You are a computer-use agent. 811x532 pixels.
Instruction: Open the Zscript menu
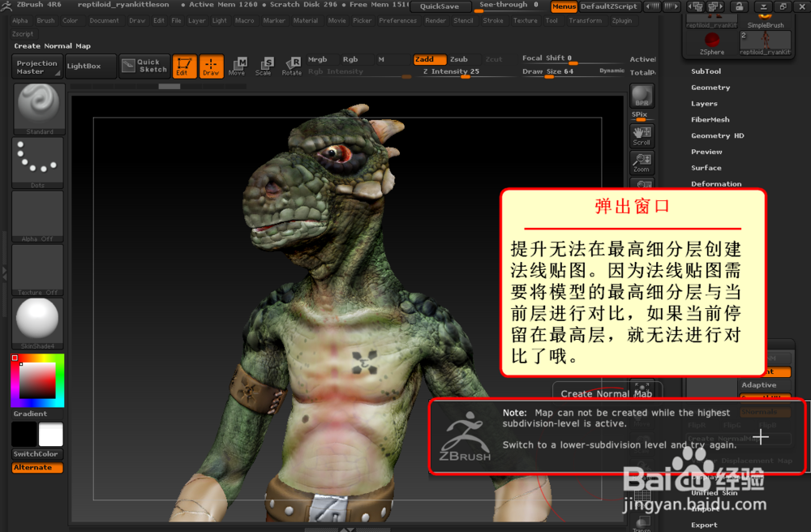coord(22,33)
